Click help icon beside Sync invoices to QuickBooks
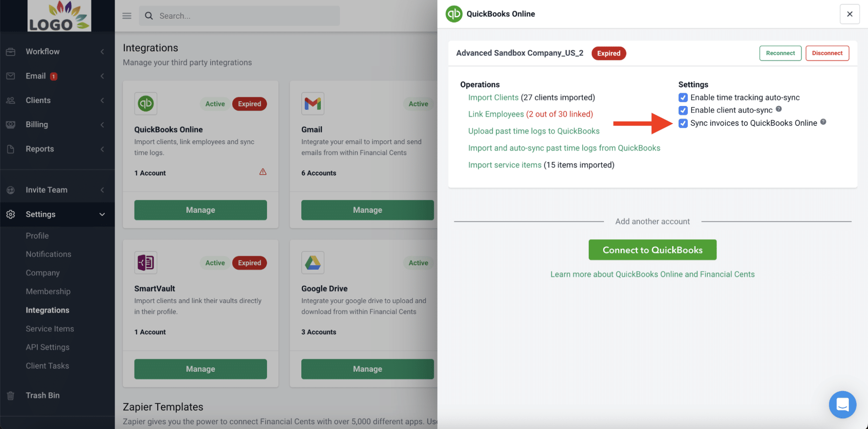 click(x=823, y=122)
